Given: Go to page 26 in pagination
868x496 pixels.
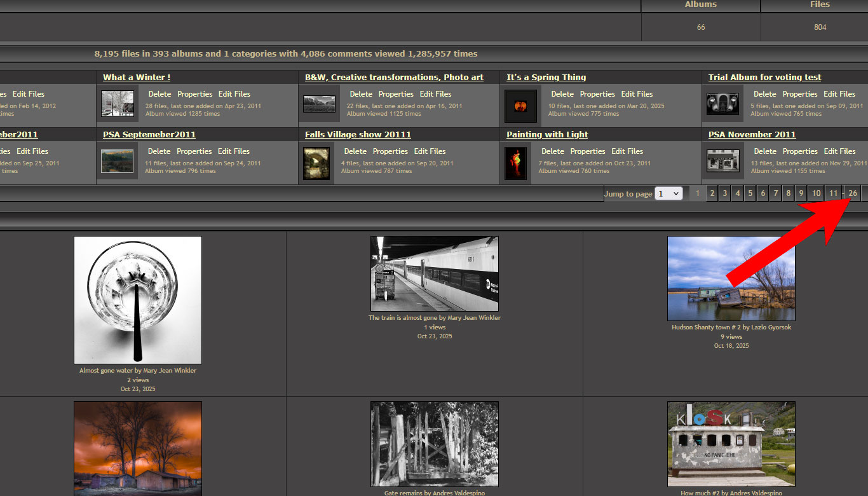Looking at the screenshot, I should tap(853, 193).
